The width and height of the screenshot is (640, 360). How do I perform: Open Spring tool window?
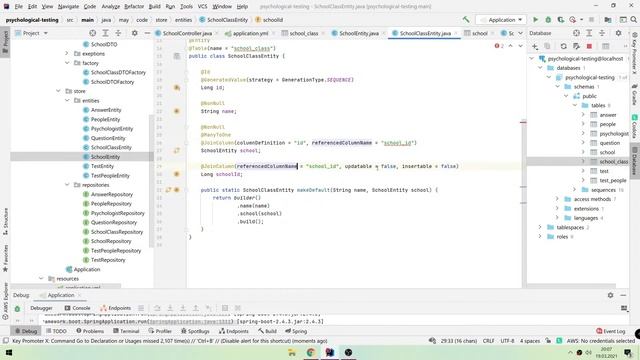(296, 331)
